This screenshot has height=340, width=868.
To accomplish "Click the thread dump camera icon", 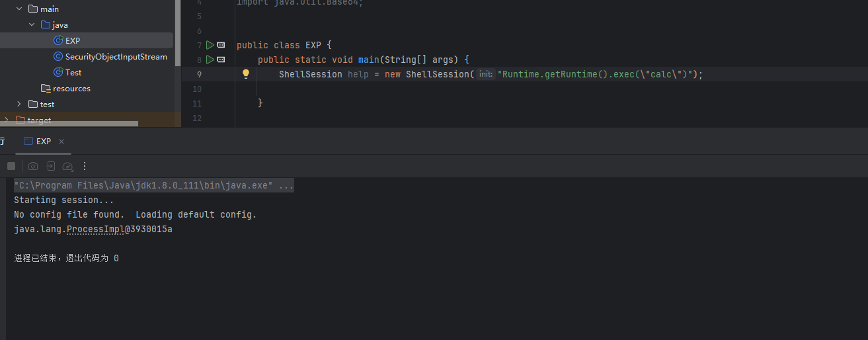I will click(x=33, y=166).
